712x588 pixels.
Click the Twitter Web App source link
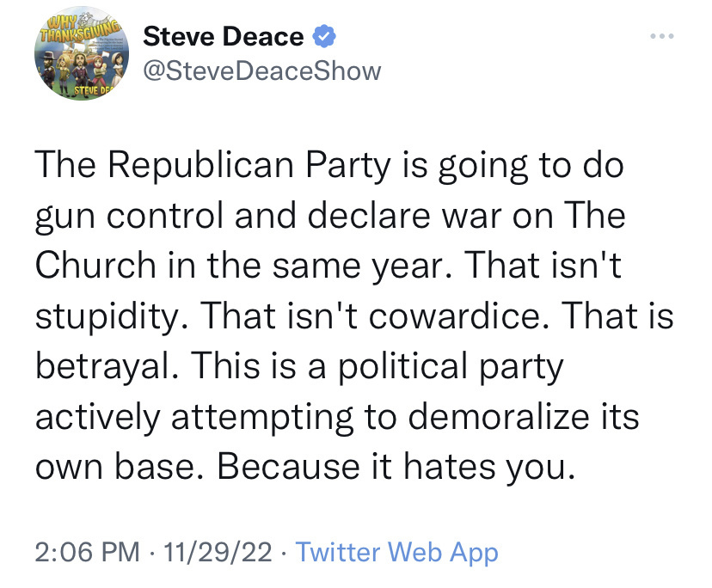coord(396,552)
